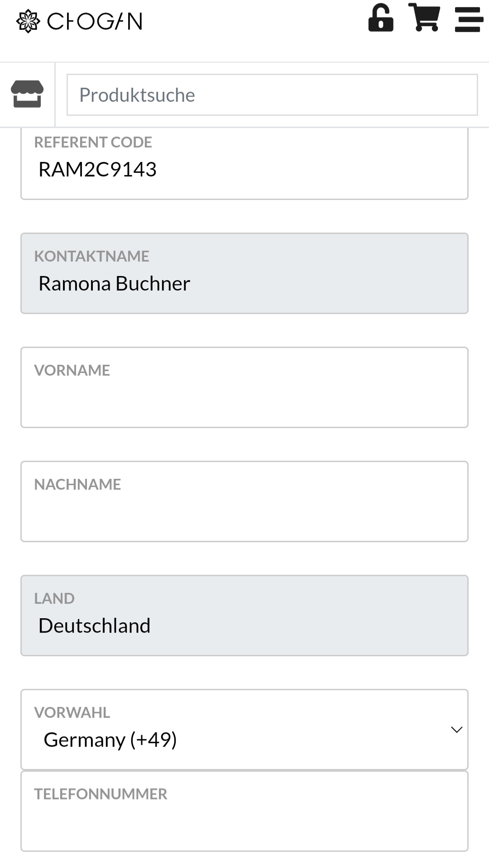Open the Vorwahl dropdown Germany (+49)
The height and width of the screenshot is (868, 489).
pos(244,730)
